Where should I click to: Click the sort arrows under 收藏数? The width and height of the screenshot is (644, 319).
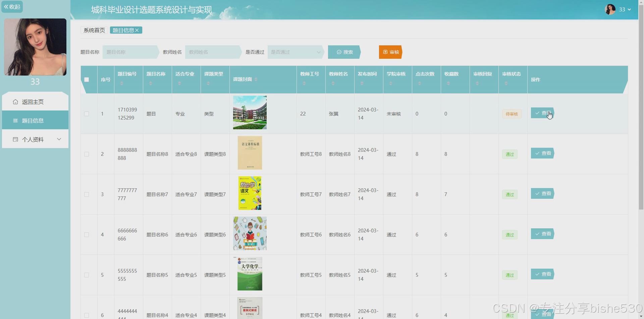coord(448,83)
